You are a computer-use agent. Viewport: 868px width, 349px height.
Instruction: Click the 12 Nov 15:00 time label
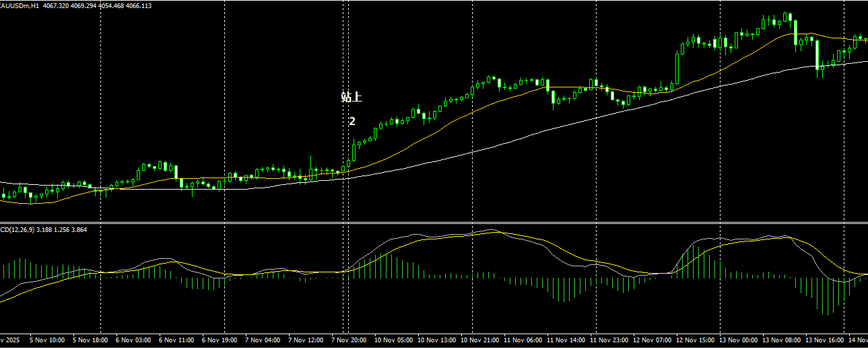698,341
